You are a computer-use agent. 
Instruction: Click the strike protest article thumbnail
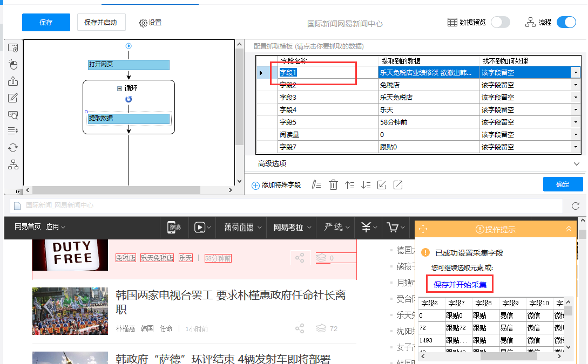[70, 311]
